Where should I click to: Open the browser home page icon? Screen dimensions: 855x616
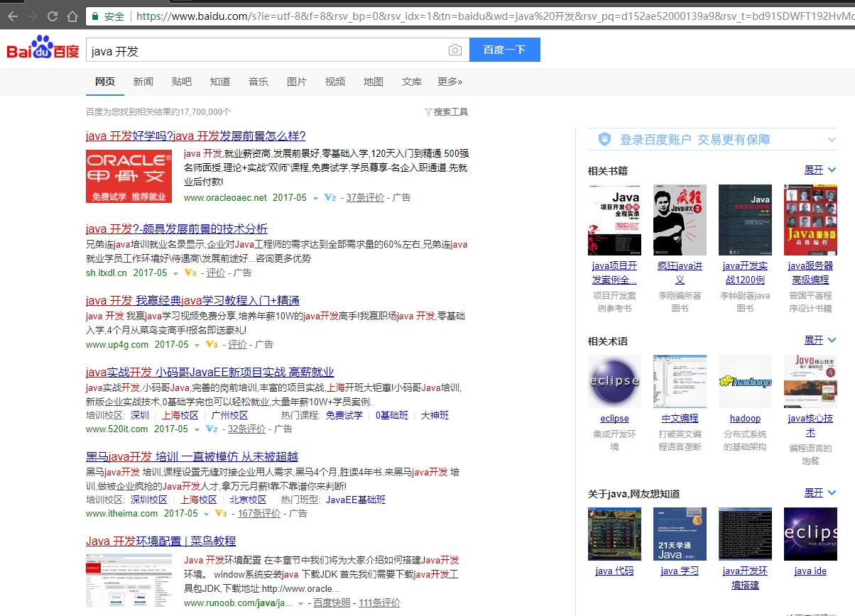click(72, 16)
